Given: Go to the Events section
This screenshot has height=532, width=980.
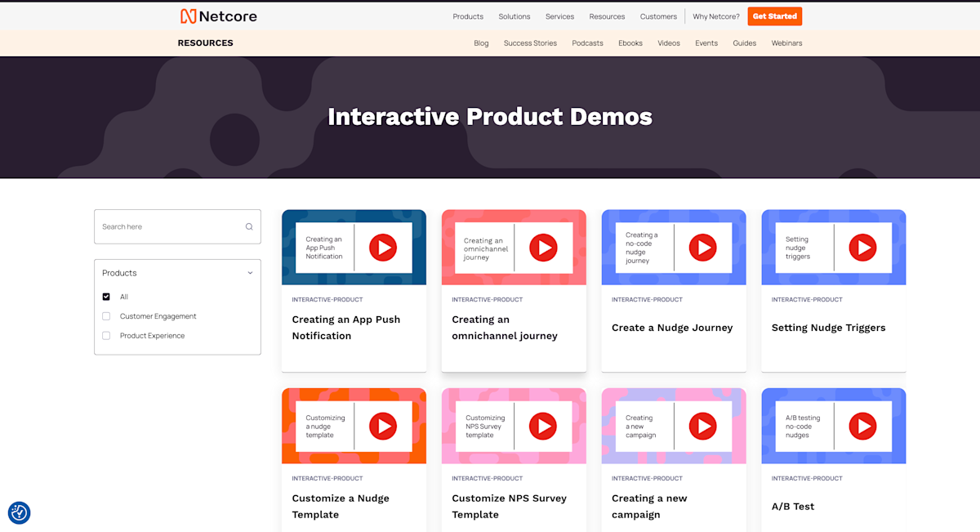Looking at the screenshot, I should tap(706, 43).
